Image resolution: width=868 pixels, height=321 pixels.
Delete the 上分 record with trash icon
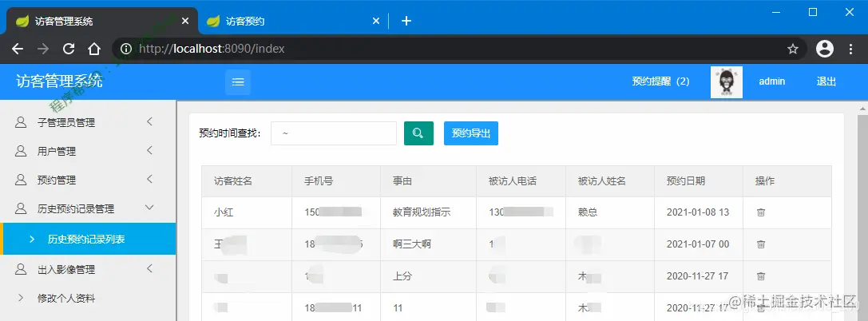761,275
